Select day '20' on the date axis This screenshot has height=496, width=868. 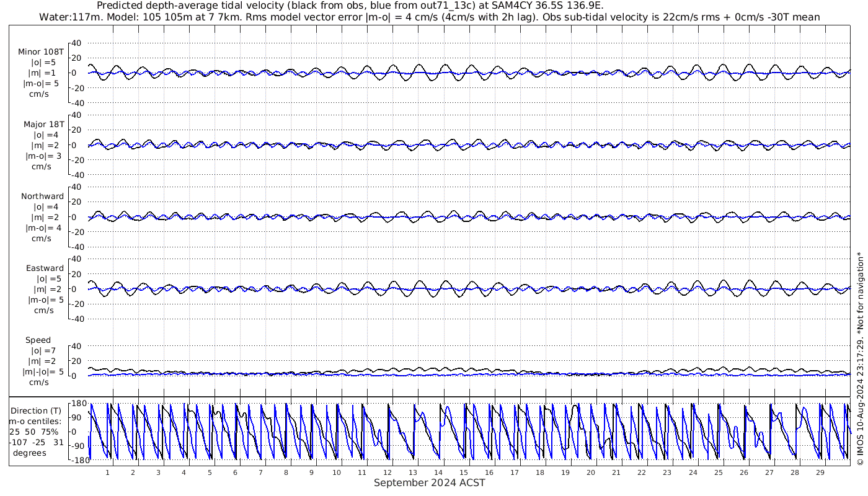[x=591, y=472]
